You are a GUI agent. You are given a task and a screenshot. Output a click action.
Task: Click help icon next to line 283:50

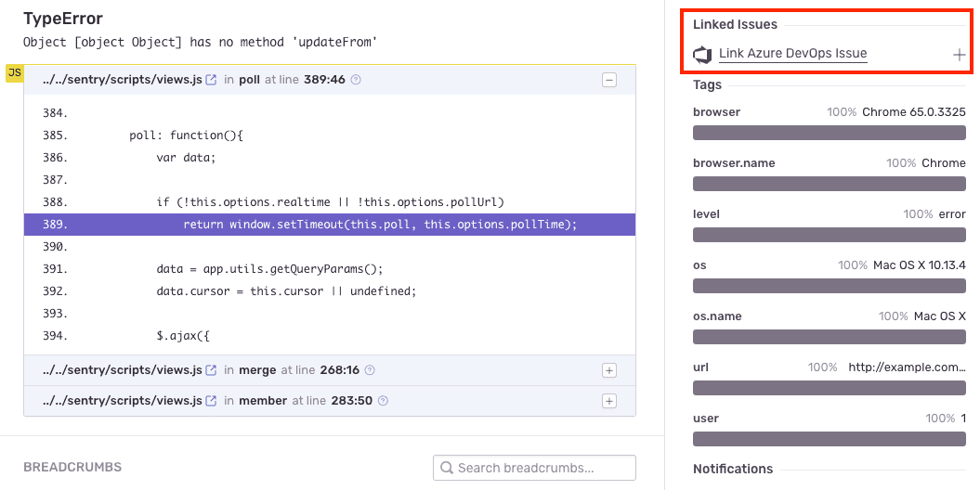click(x=383, y=401)
